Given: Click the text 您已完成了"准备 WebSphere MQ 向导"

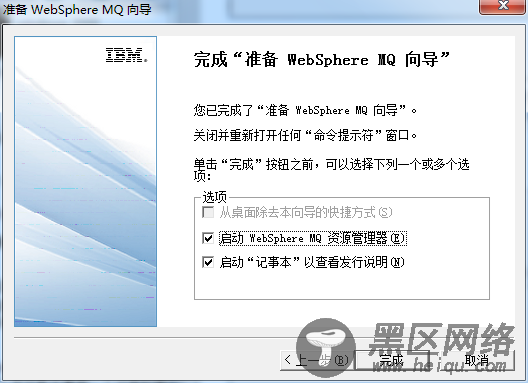Looking at the screenshot, I should pos(305,110).
